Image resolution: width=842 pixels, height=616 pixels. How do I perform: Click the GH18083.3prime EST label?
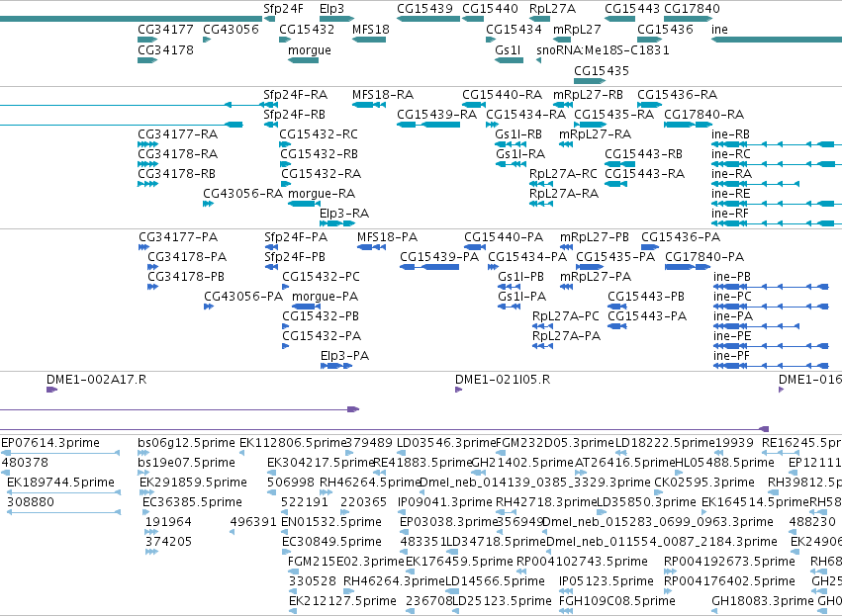coord(763,601)
